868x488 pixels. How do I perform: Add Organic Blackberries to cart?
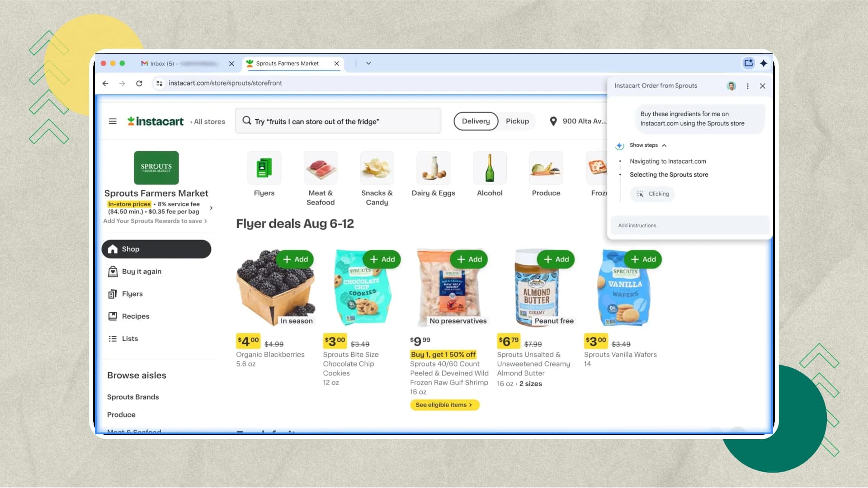coord(295,259)
